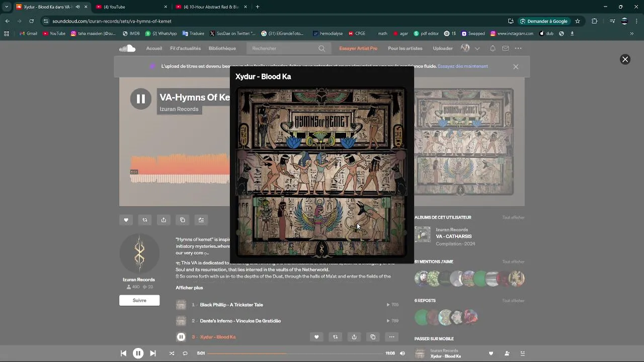Pause playback in bottom player bar
Screen dimensions: 644x362
tap(138, 353)
